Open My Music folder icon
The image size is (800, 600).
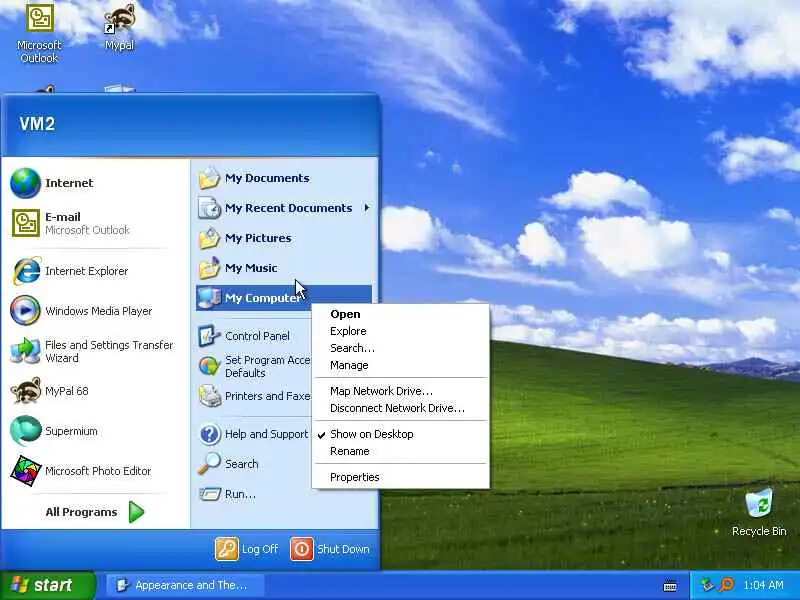(209, 268)
